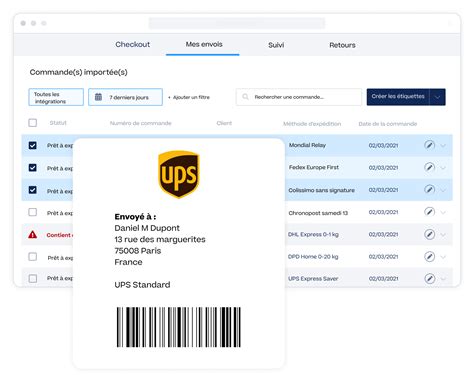This screenshot has width=474, height=375.
Task: Edit the UPS Express Saver order pencil icon
Action: tap(429, 278)
